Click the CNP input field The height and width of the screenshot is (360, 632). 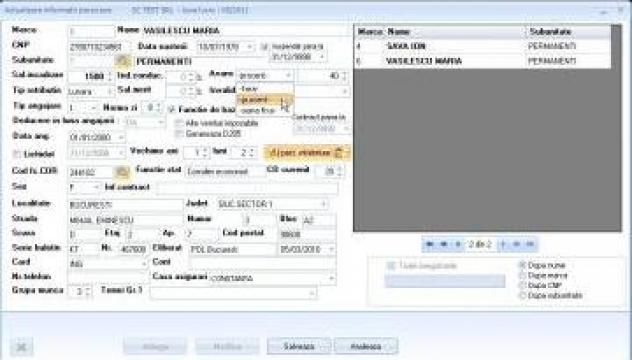click(98, 47)
